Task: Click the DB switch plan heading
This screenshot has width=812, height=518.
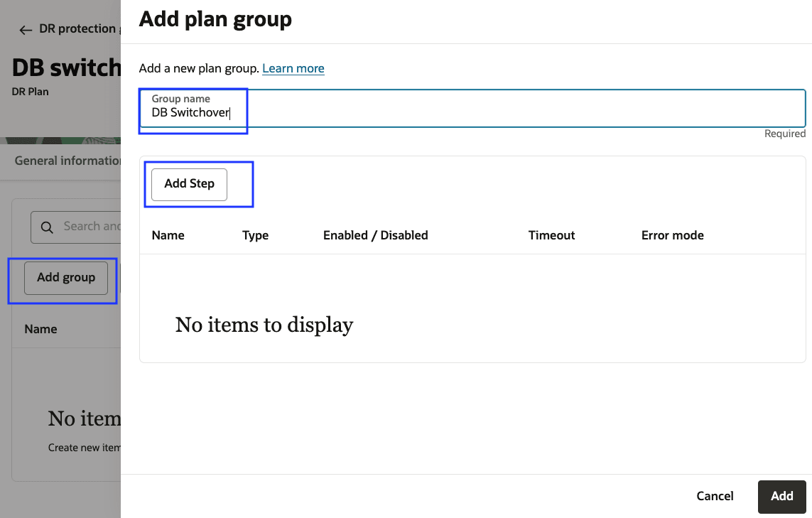Action: tap(66, 68)
